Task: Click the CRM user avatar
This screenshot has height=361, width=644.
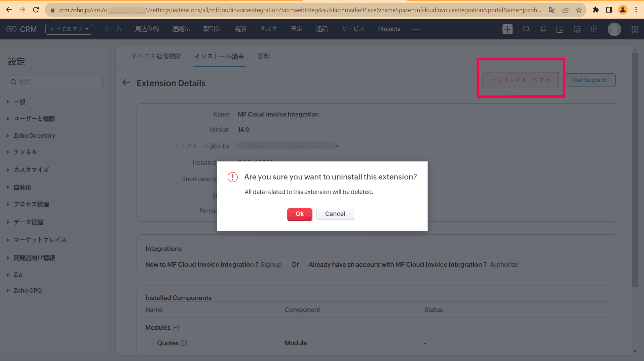Action: [614, 29]
